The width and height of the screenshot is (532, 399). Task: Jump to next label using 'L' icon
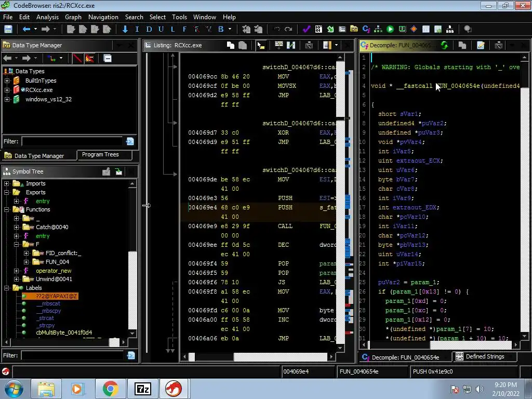172,29
